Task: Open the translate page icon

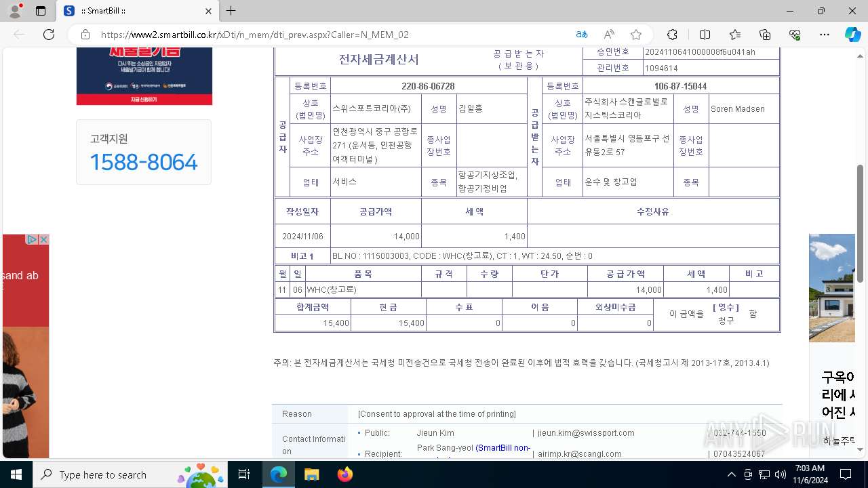Action: (x=582, y=35)
